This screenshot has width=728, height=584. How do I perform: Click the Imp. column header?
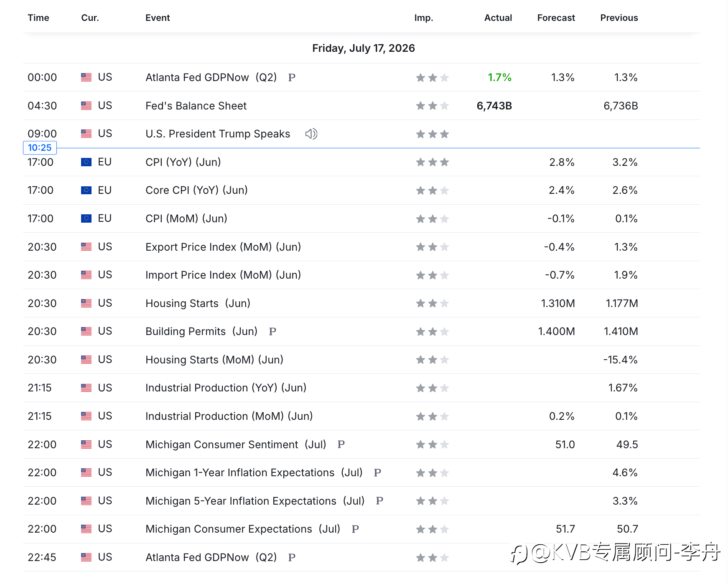(424, 18)
